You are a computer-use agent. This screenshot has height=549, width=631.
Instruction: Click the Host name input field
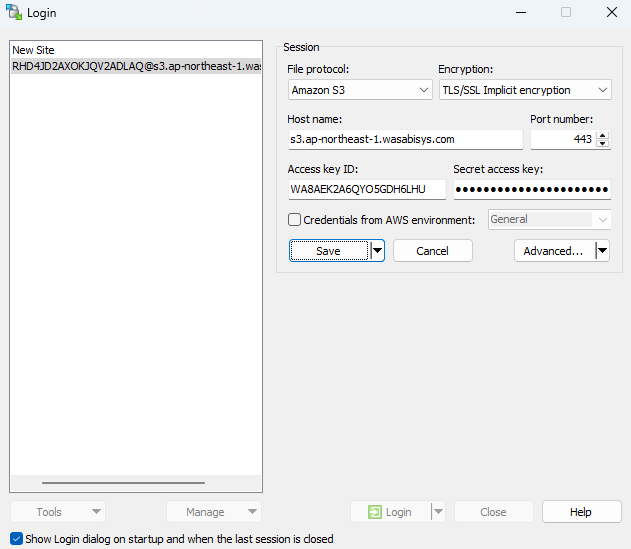tap(404, 140)
